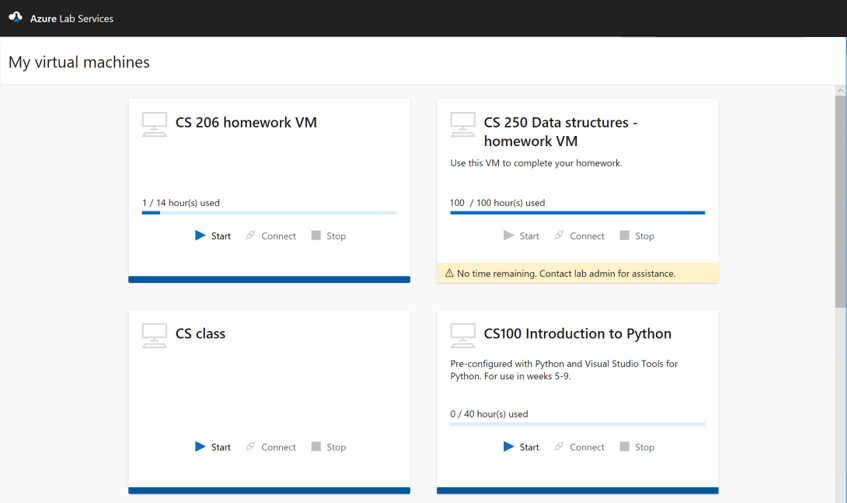847x503 pixels.
Task: Click the CS class monitor icon
Action: [x=154, y=335]
